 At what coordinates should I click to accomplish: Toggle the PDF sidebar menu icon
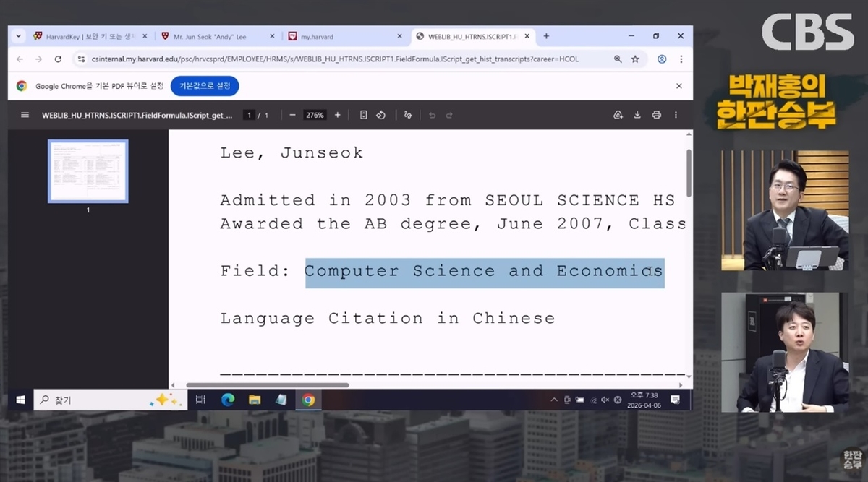coord(25,115)
